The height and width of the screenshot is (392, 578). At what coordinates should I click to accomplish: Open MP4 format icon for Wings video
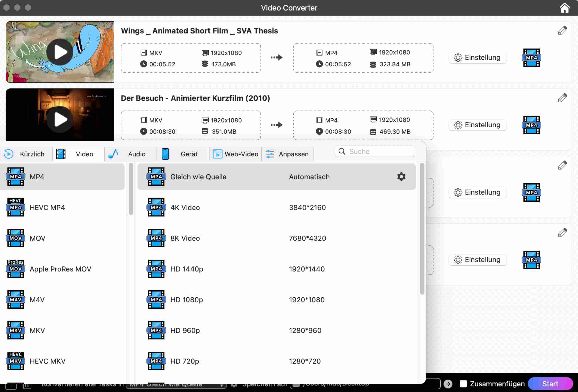pyautogui.click(x=531, y=58)
